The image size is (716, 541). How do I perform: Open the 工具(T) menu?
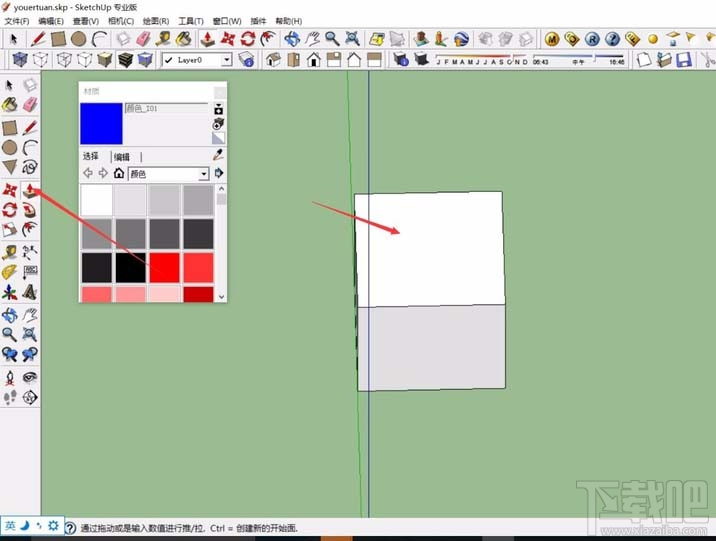coord(191,21)
